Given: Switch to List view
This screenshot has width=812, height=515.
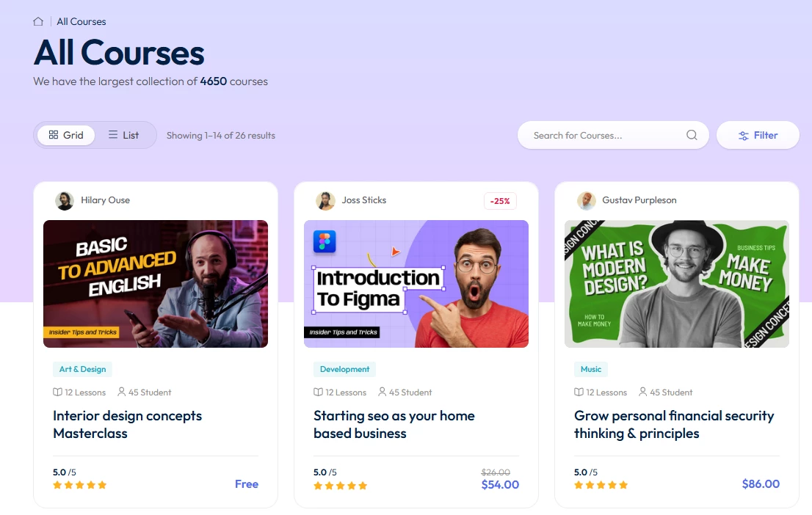Looking at the screenshot, I should click(123, 135).
